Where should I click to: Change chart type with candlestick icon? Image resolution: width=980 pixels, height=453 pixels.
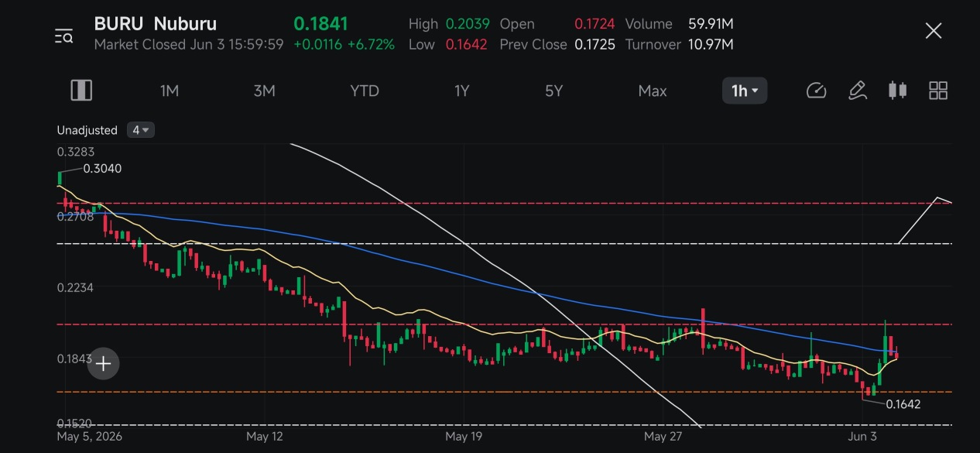point(897,91)
